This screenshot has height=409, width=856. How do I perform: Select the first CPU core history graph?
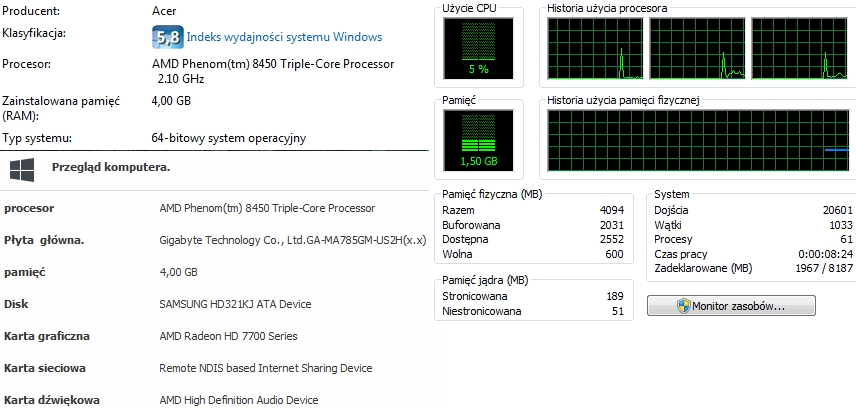tap(596, 50)
